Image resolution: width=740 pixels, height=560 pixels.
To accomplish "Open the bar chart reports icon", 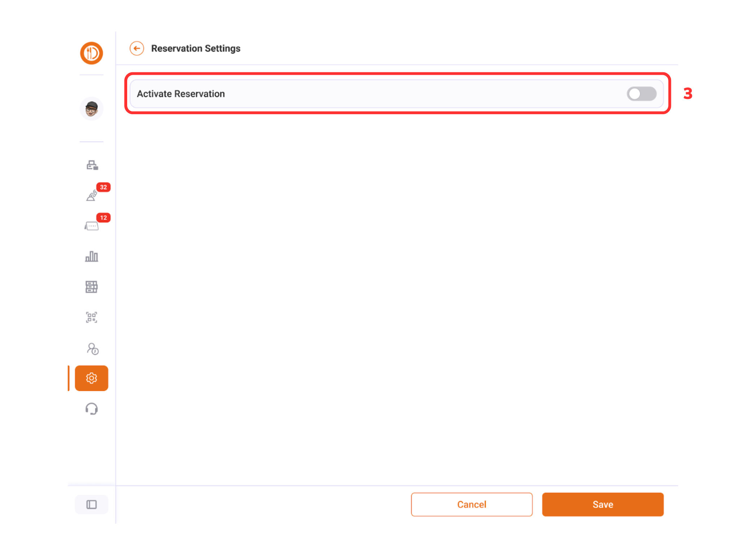I will pyautogui.click(x=91, y=256).
